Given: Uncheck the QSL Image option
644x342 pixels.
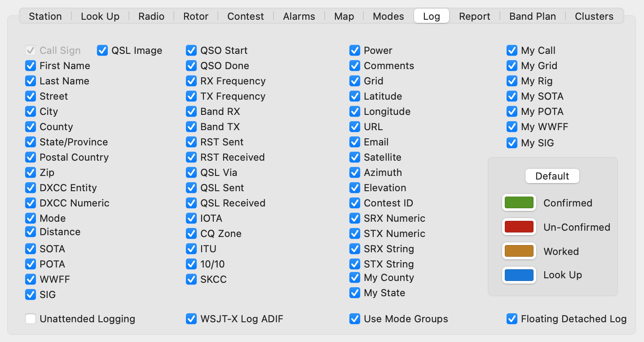Looking at the screenshot, I should tap(102, 51).
